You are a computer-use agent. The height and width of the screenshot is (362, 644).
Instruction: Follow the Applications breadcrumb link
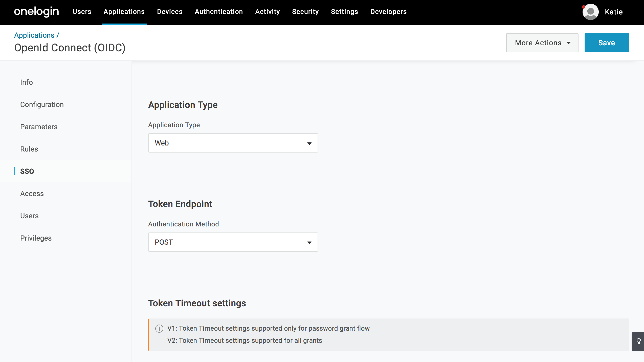(x=35, y=35)
